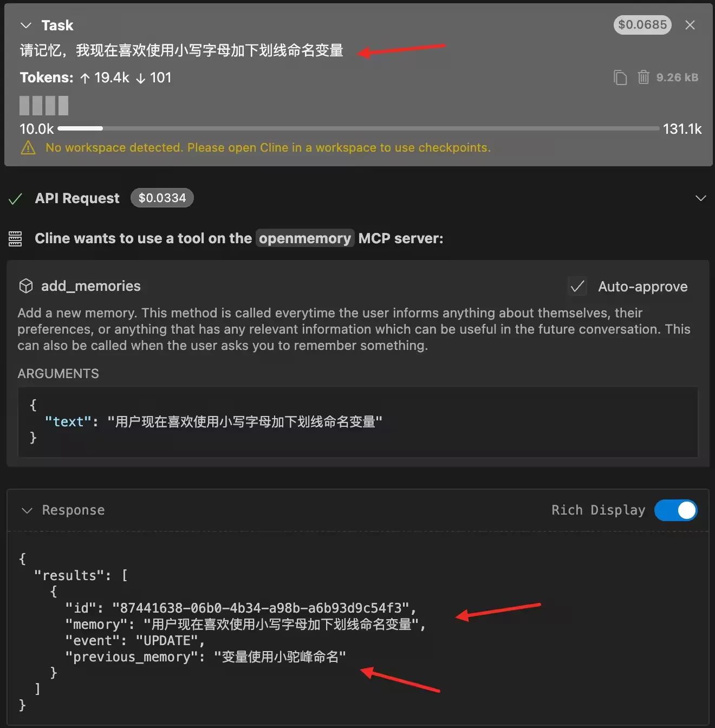Click the API Request green checkmark icon

point(16,199)
